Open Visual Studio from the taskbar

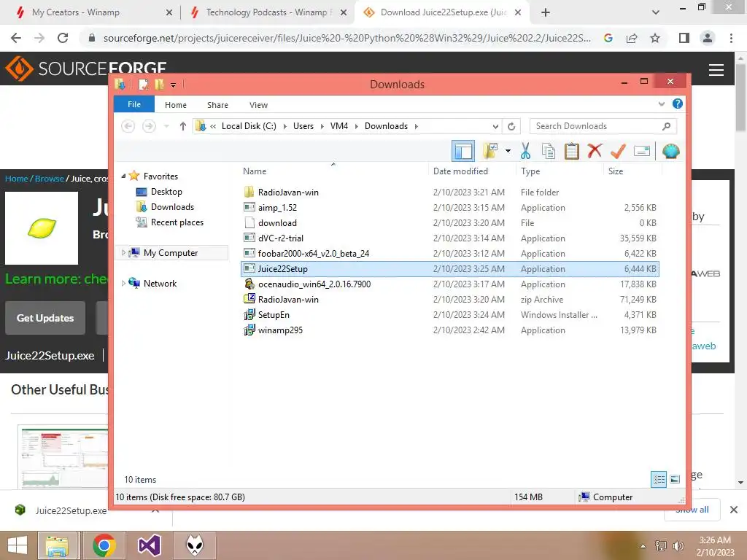[x=149, y=545]
